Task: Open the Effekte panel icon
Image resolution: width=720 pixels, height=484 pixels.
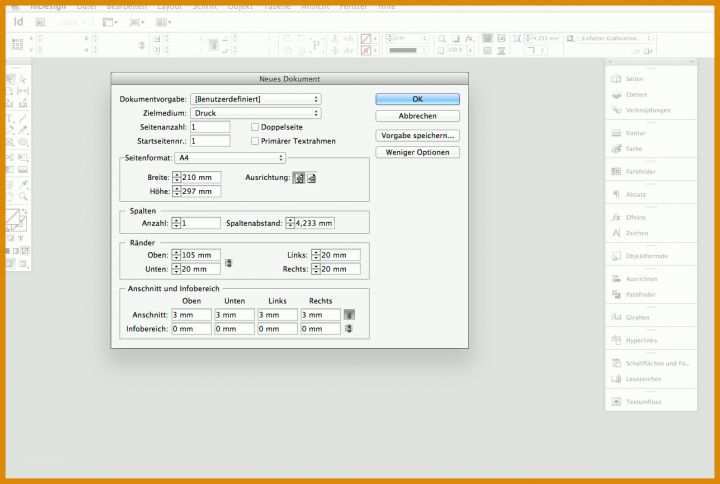Action: [x=616, y=218]
